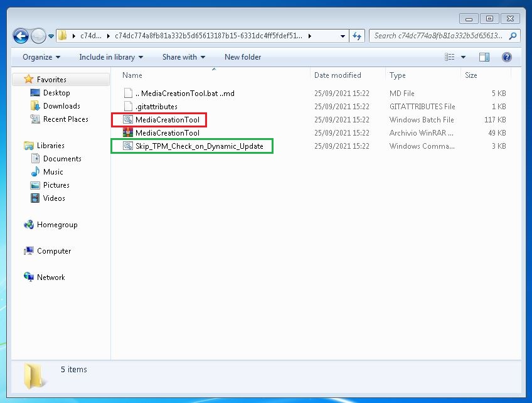Click the folder icon in address bar

(63, 35)
